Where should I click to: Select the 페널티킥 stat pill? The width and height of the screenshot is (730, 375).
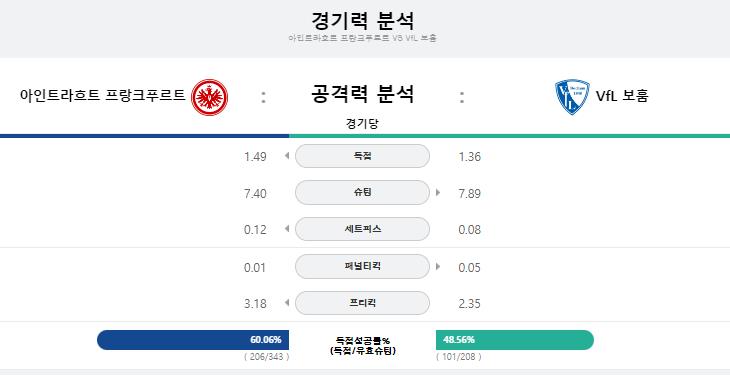[x=362, y=266]
